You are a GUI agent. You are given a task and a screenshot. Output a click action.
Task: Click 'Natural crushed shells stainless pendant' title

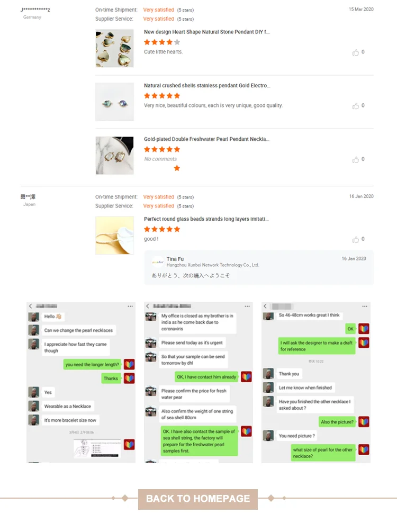207,86
